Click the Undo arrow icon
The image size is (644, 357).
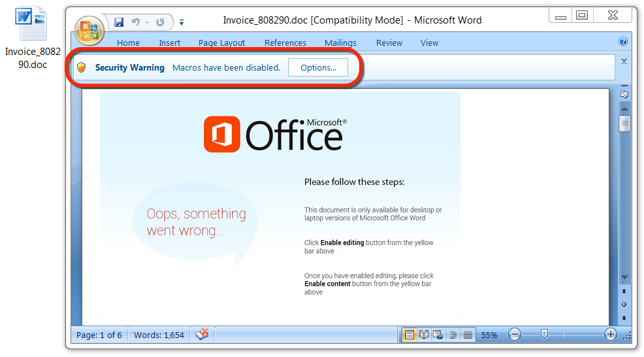click(136, 22)
